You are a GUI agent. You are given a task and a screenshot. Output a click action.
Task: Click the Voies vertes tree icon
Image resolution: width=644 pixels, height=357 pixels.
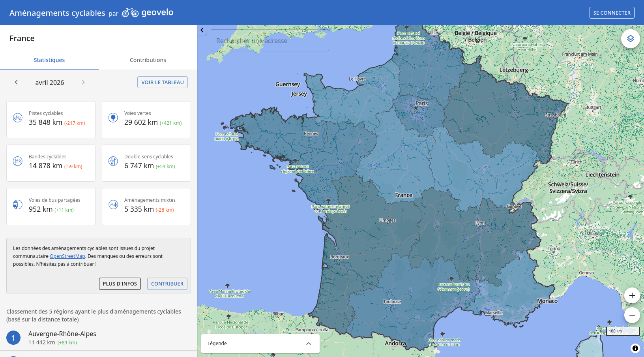[x=113, y=118]
